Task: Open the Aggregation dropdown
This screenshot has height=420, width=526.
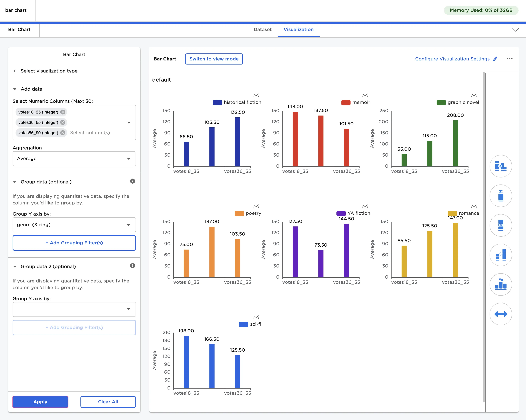Action: click(74, 159)
